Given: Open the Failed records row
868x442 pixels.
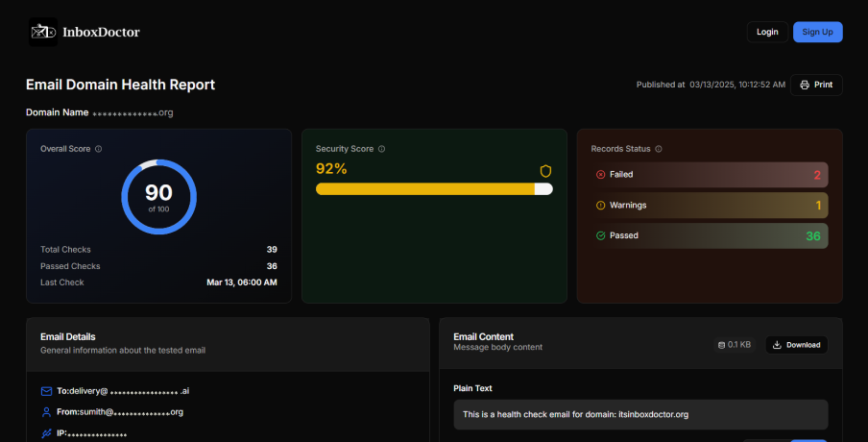Looking at the screenshot, I should (x=710, y=175).
